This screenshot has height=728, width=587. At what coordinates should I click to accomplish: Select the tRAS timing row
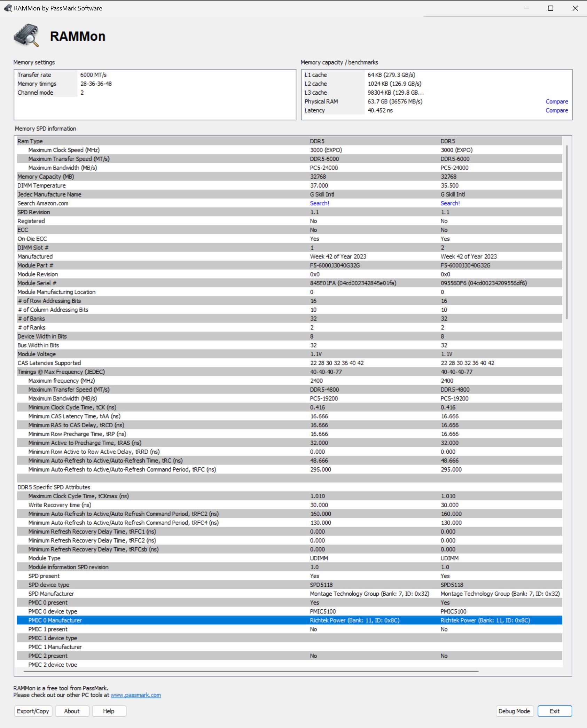coord(289,443)
